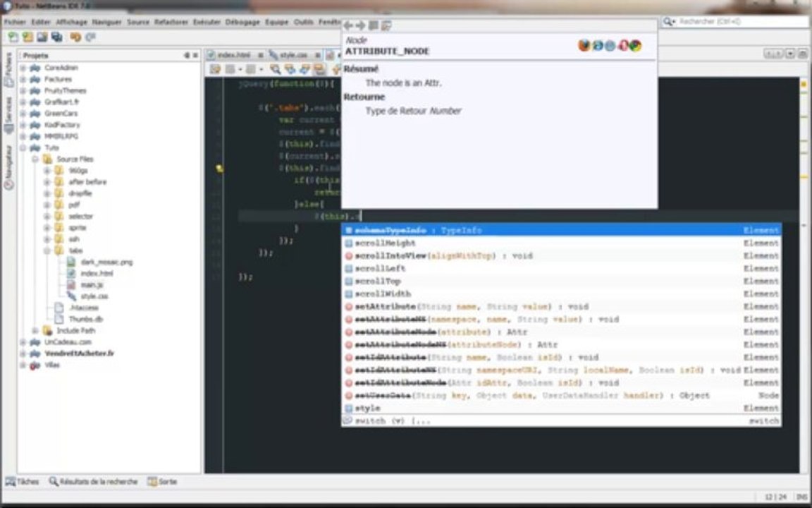Open the Editer menu

[x=41, y=23]
